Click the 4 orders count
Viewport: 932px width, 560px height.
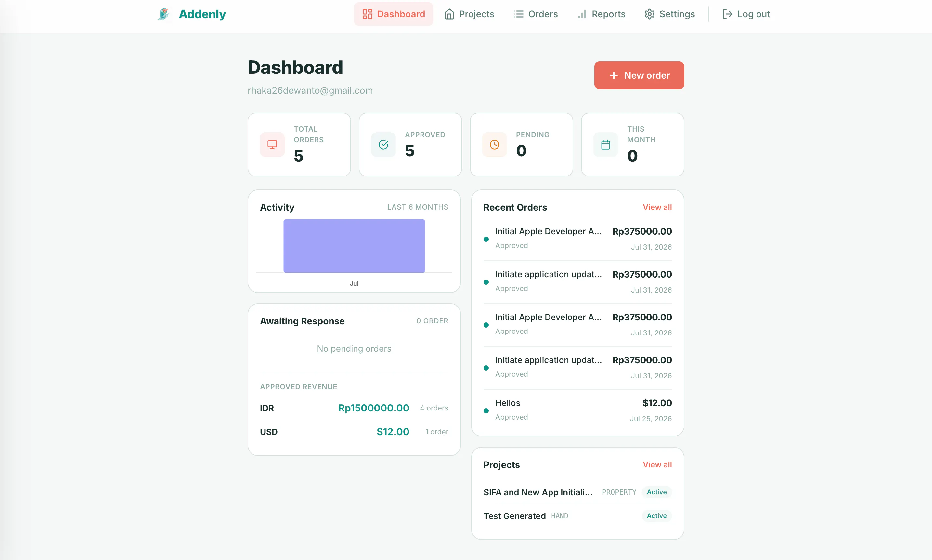tap(434, 408)
